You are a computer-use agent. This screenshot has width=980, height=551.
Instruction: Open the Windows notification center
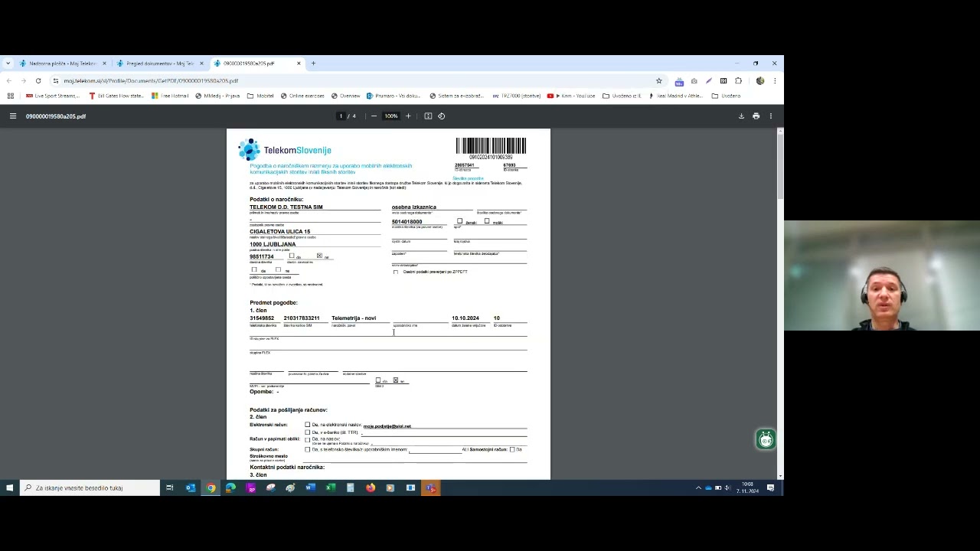[771, 487]
